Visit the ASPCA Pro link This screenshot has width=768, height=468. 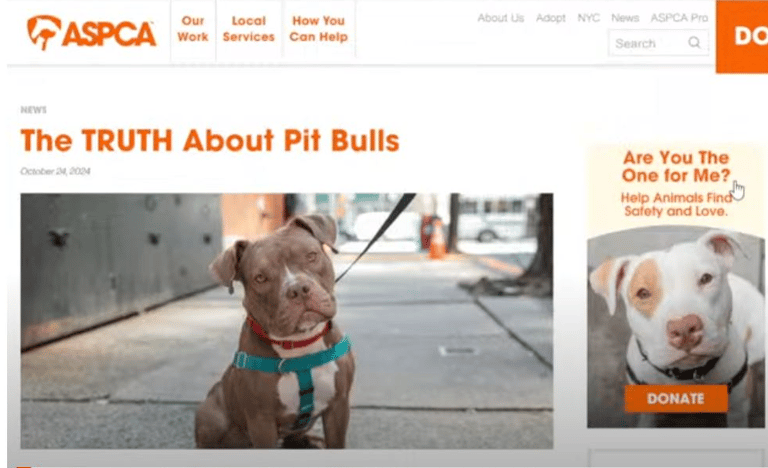(x=679, y=18)
